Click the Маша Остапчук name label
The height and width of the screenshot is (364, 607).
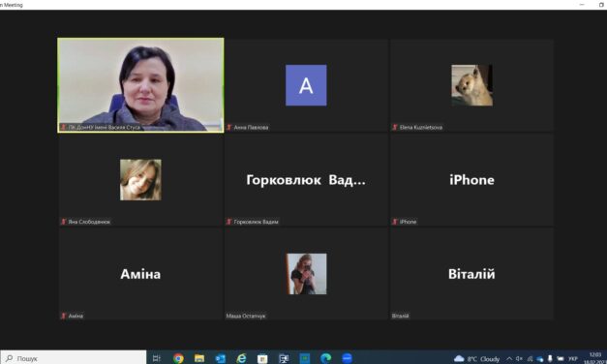coord(246,316)
